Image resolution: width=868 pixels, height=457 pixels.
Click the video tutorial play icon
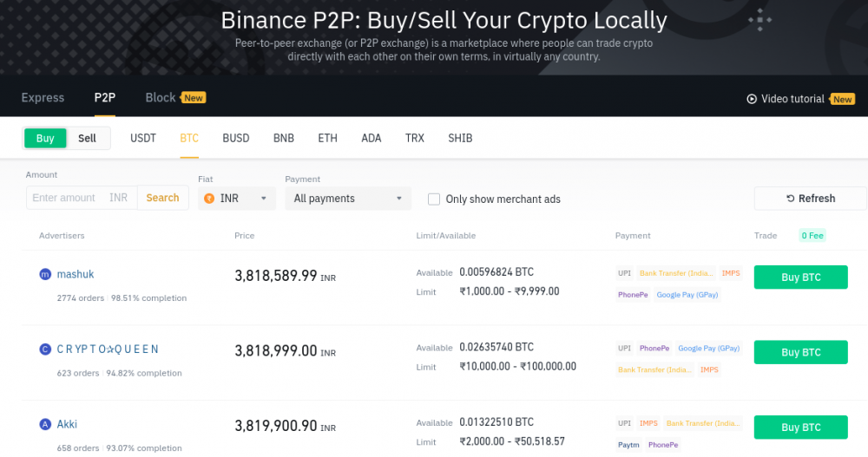(x=752, y=99)
